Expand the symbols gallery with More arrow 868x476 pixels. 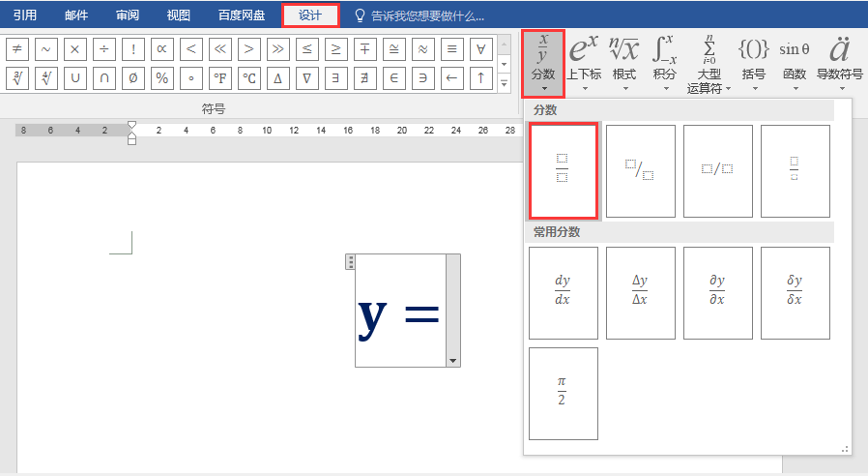coord(504,83)
